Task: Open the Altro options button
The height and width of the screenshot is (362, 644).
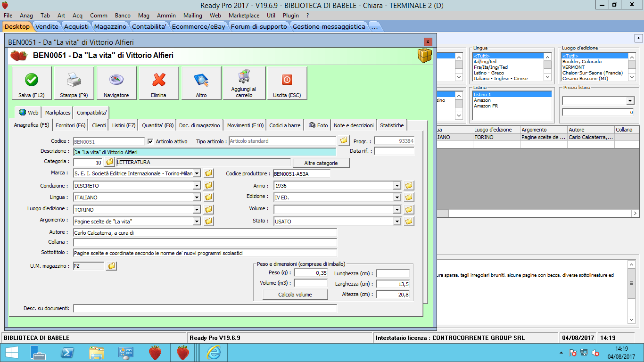Action: 201,83
